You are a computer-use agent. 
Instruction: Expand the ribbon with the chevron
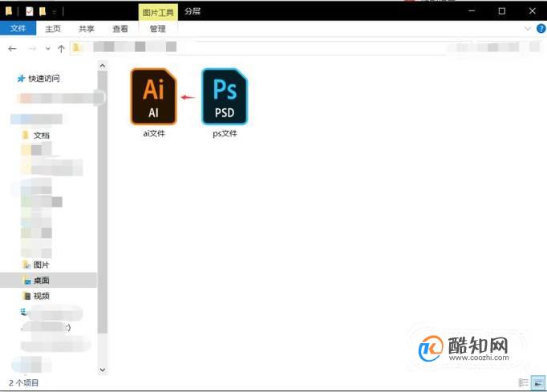[528, 29]
